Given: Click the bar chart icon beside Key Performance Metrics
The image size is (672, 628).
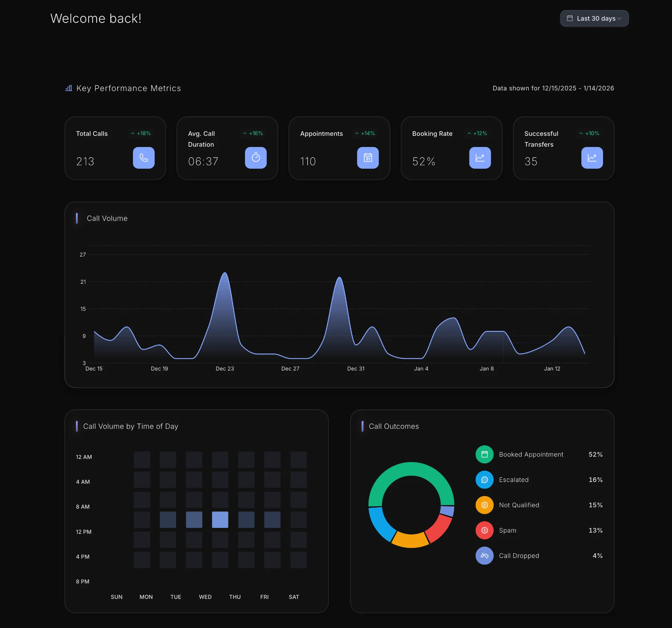Looking at the screenshot, I should tap(69, 88).
